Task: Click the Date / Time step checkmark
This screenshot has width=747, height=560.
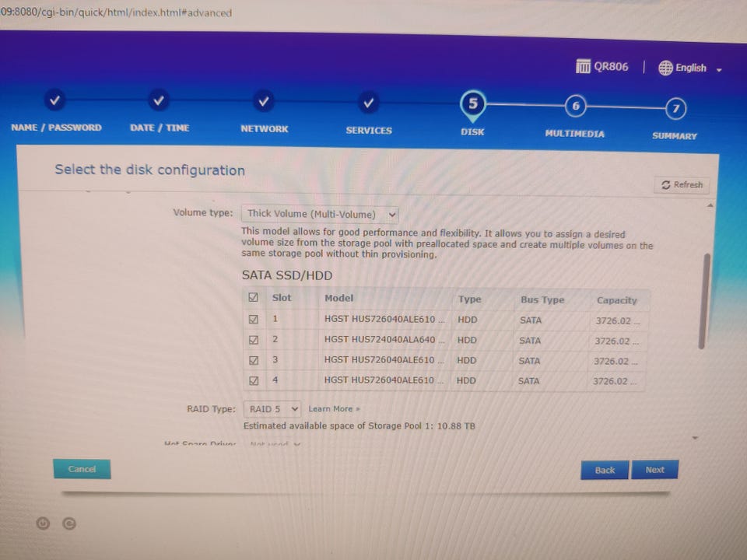Action: pyautogui.click(x=159, y=100)
